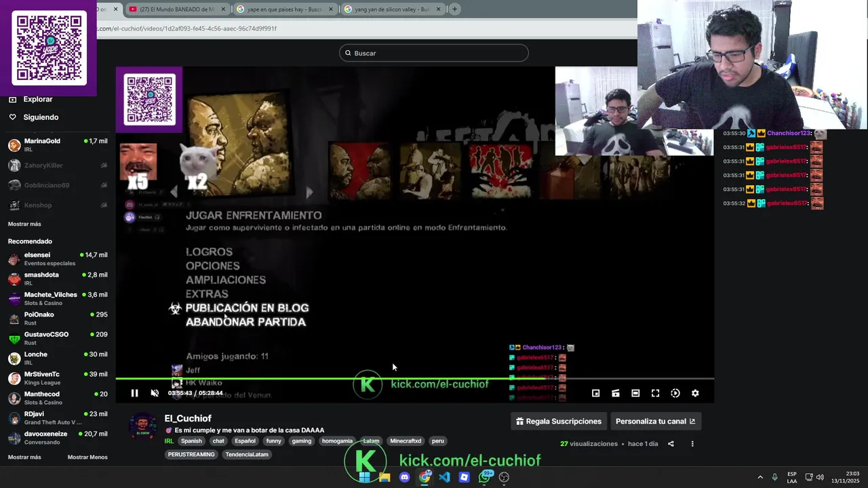The image size is (868, 488).
Task: Open Visual Studio Code from taskbar
Action: pos(444,477)
